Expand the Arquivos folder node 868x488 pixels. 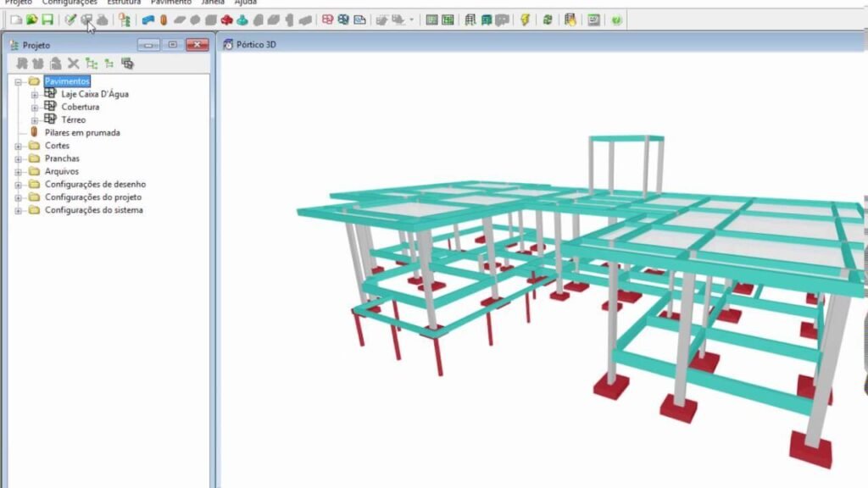(x=19, y=171)
